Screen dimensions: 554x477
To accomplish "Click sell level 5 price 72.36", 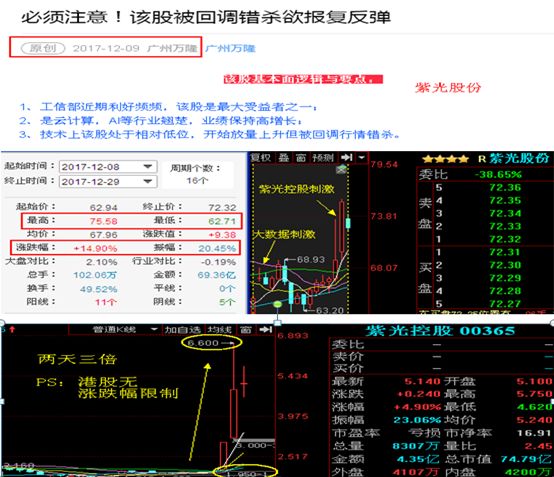I will 505,187.
